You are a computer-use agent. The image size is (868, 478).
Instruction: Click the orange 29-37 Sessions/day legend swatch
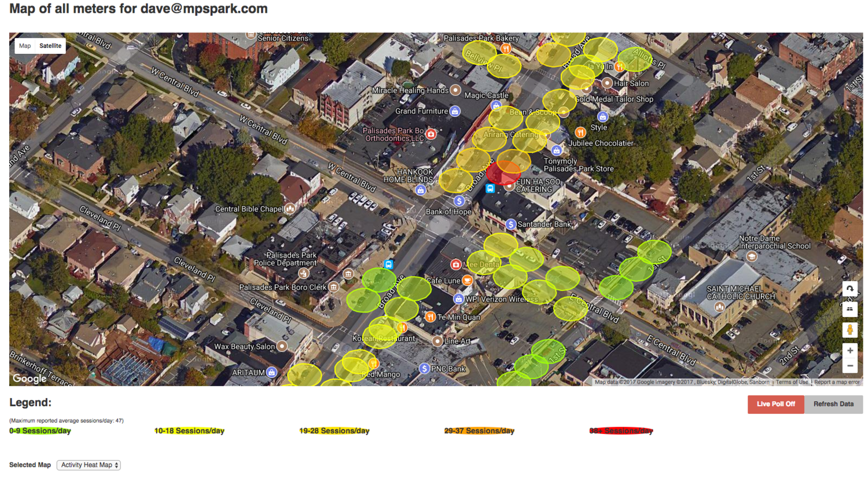[x=479, y=431]
